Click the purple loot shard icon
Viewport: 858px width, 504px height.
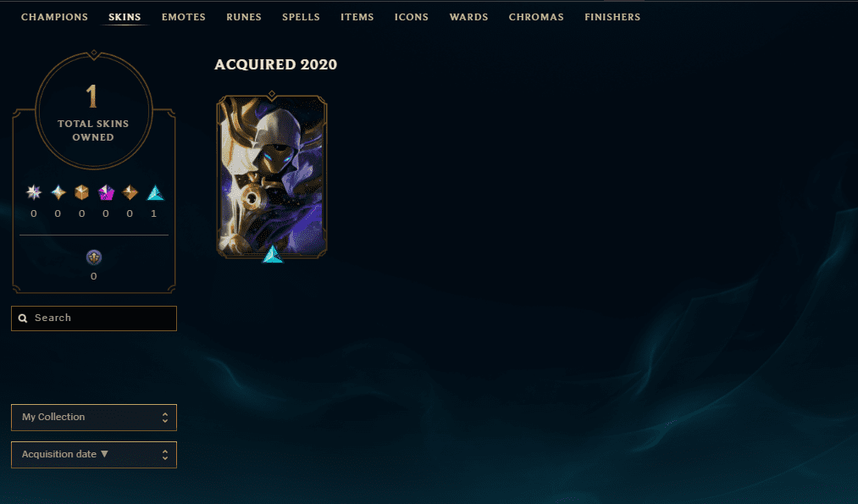click(x=93, y=258)
